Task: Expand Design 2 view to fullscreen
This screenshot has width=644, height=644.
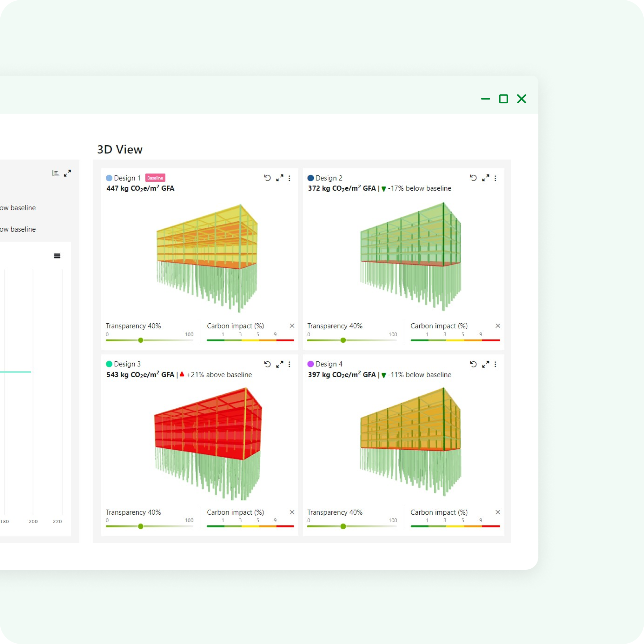Action: pyautogui.click(x=486, y=178)
